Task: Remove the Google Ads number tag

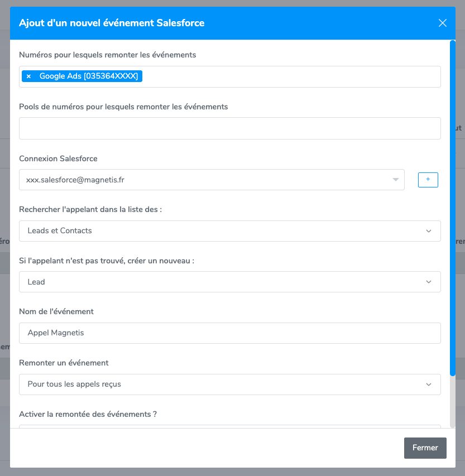Action: (x=28, y=76)
